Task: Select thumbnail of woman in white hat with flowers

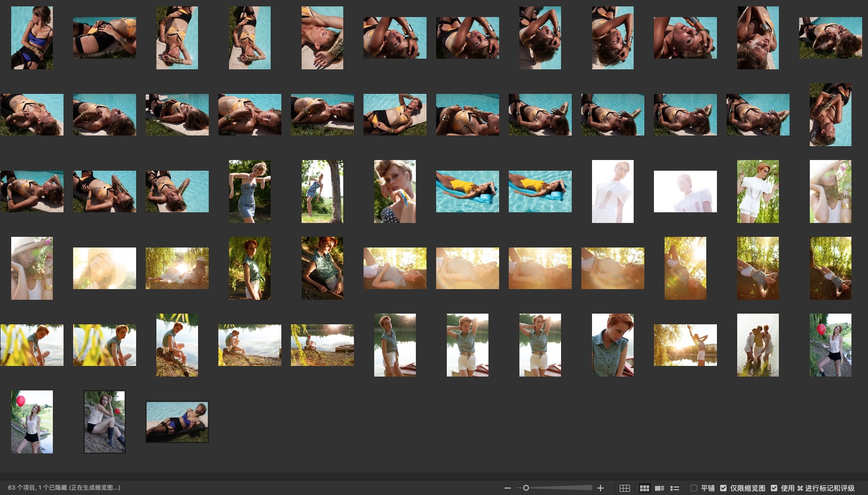Action: tap(32, 268)
